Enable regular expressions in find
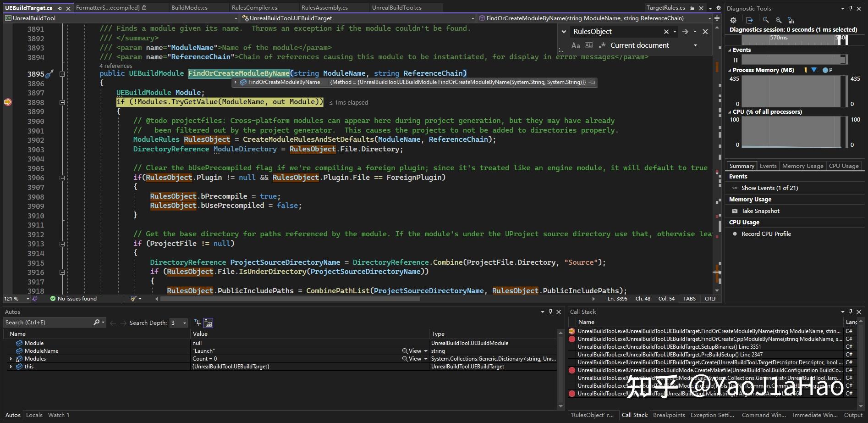The width and height of the screenshot is (868, 423). tap(602, 45)
